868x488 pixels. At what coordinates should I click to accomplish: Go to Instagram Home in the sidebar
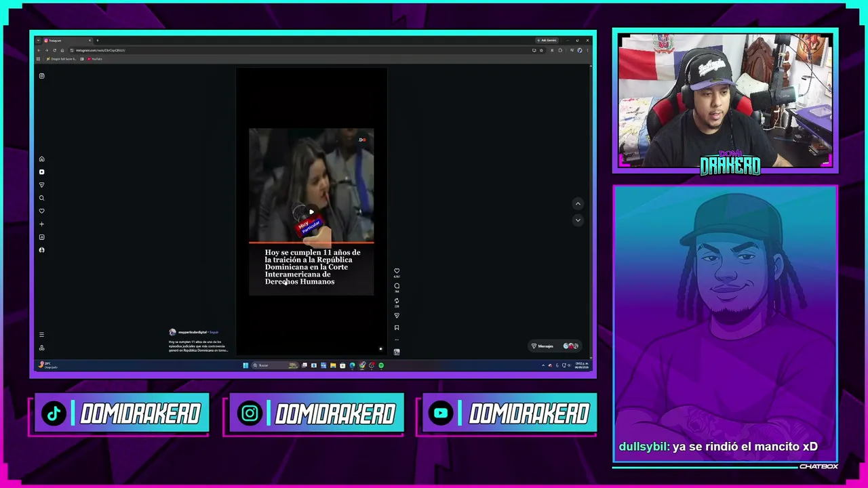41,159
